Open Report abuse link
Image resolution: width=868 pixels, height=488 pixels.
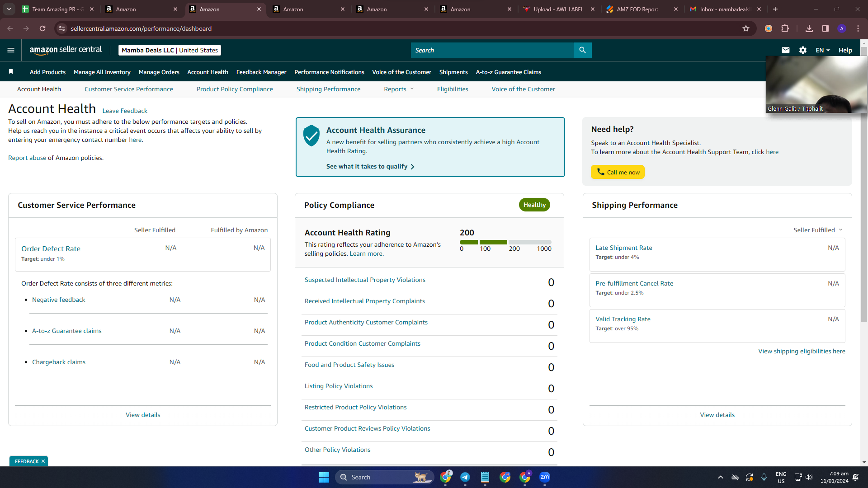(x=27, y=158)
